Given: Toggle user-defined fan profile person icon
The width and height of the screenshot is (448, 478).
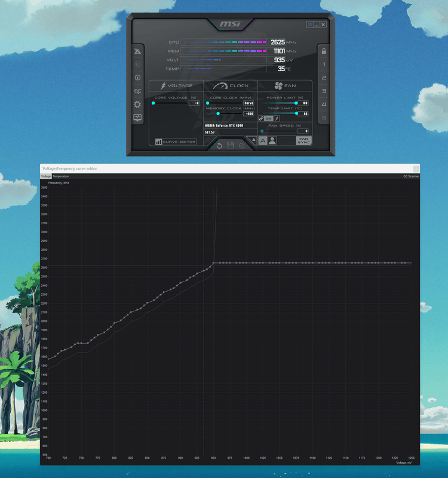Looking at the screenshot, I should point(272,140).
